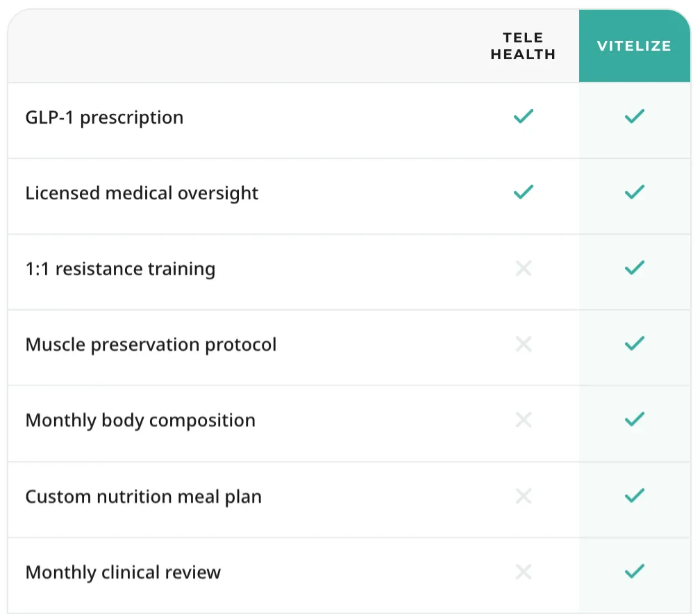Click Tele Health checkmark for Licensed medical oversight
Image resolution: width=700 pixels, height=614 pixels.
coord(523,192)
